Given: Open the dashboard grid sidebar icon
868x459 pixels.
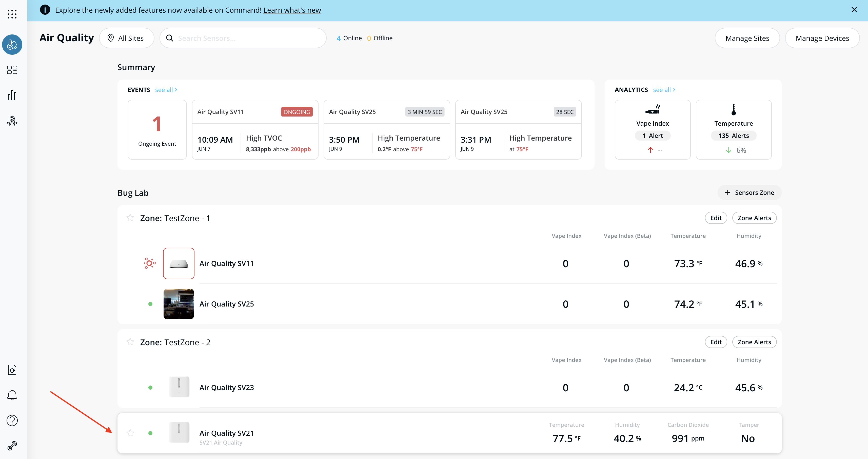Looking at the screenshot, I should [x=12, y=70].
